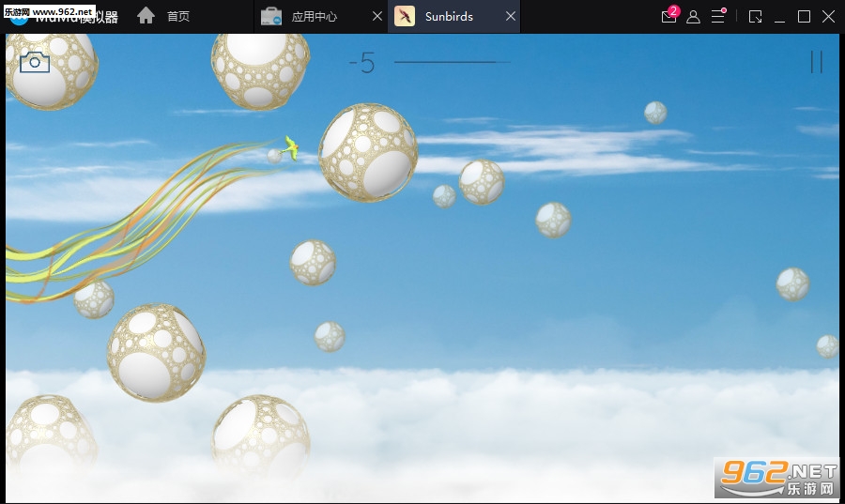Screen dimensions: 845x504
Task: Click the home house icon
Action: pyautogui.click(x=146, y=16)
